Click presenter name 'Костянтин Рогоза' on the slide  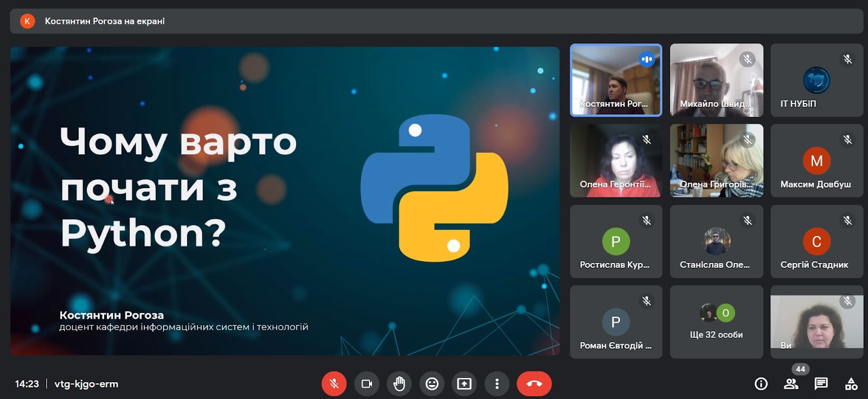coord(111,315)
